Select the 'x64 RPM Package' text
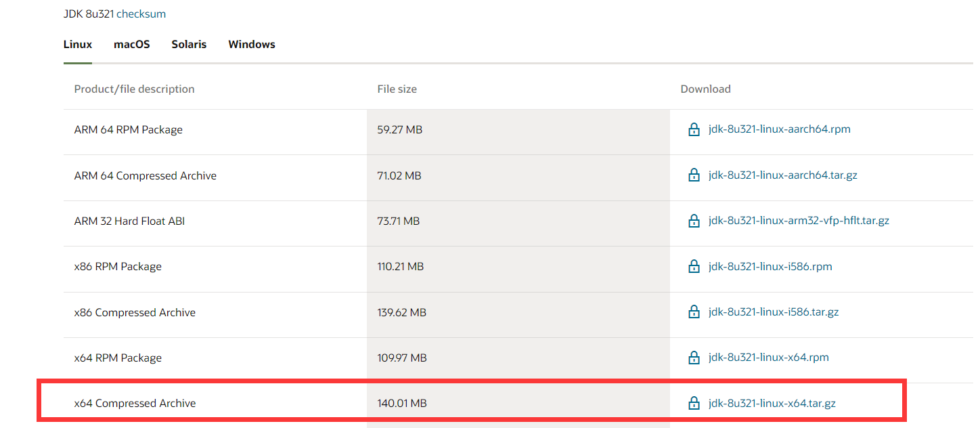The width and height of the screenshot is (980, 428). coord(118,358)
